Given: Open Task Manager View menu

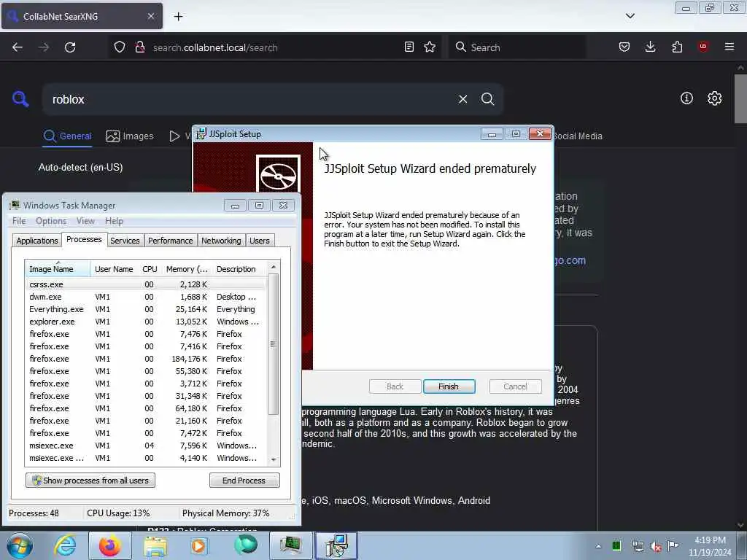Looking at the screenshot, I should click(x=85, y=221).
